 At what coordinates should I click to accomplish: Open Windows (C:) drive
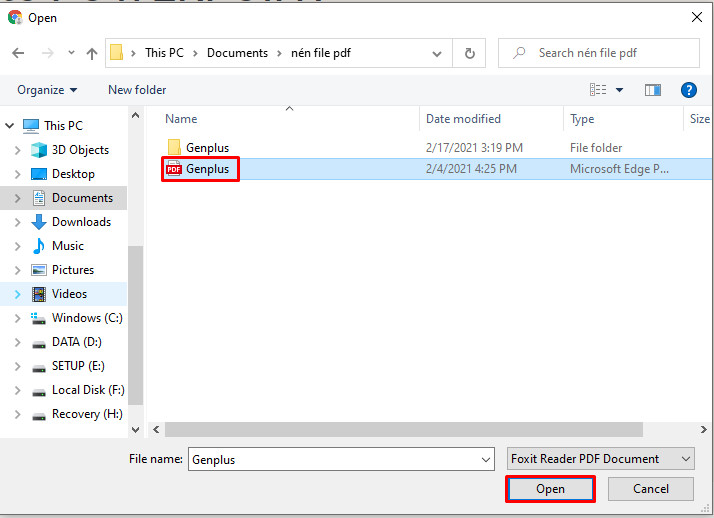pos(87,318)
